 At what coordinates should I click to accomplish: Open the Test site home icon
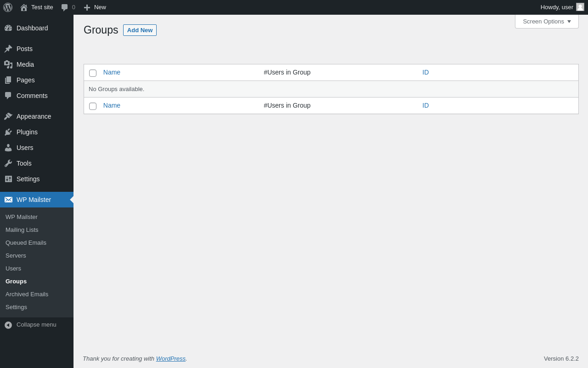pyautogui.click(x=24, y=7)
